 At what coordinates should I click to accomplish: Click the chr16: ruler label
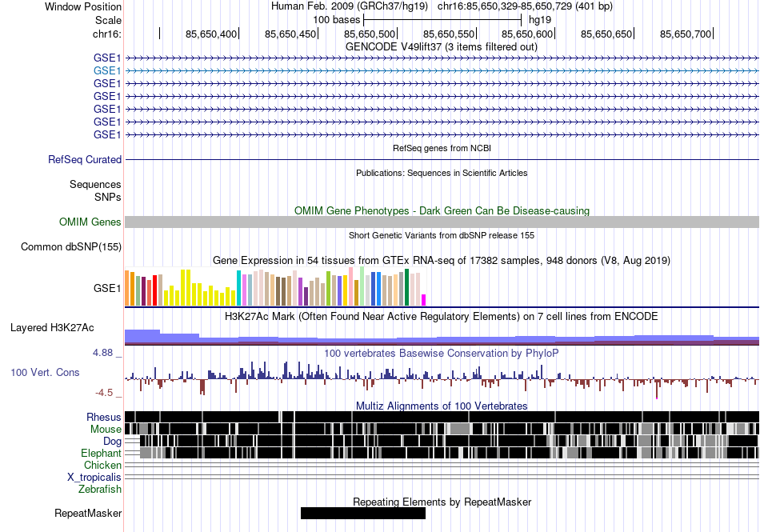click(x=107, y=34)
